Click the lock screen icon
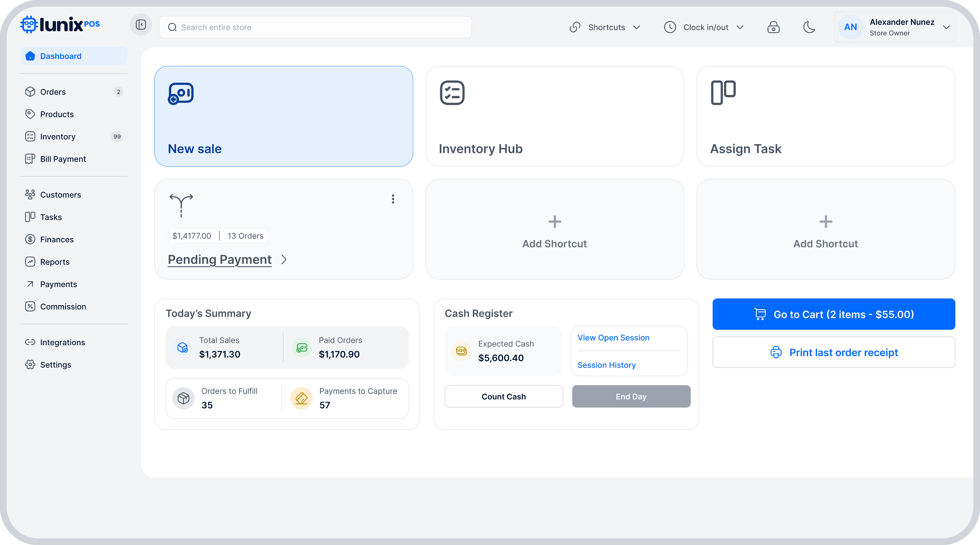The width and height of the screenshot is (980, 545). coord(773,27)
